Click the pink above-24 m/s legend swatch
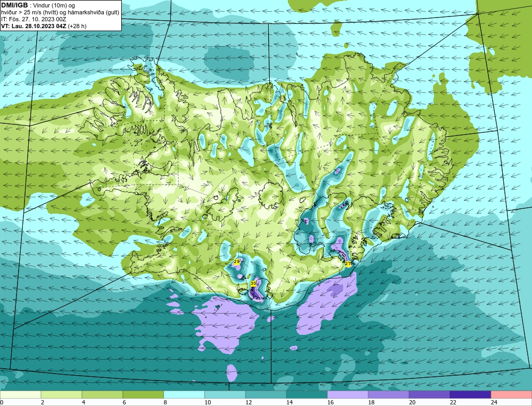Screen dimensions: 532x406 [511, 395]
